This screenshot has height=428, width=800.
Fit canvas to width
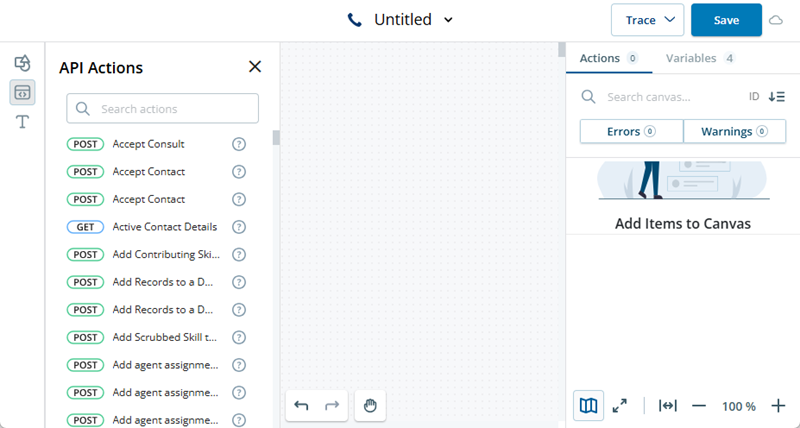click(668, 405)
